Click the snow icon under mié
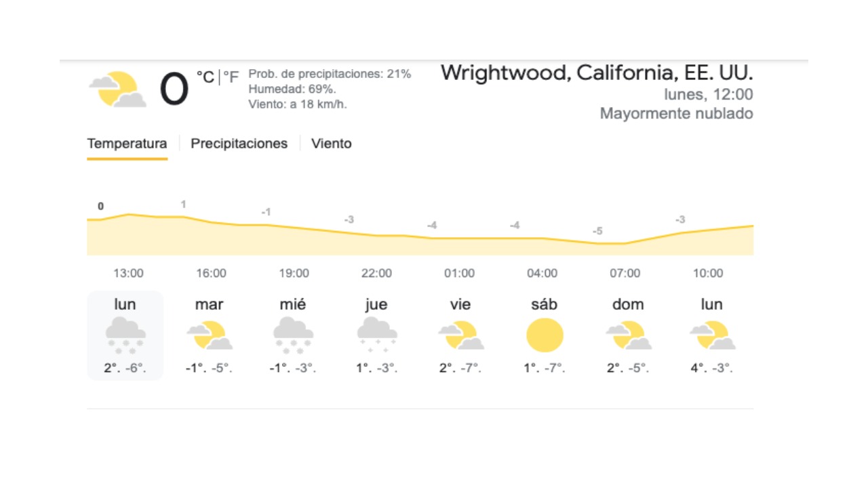 [293, 335]
